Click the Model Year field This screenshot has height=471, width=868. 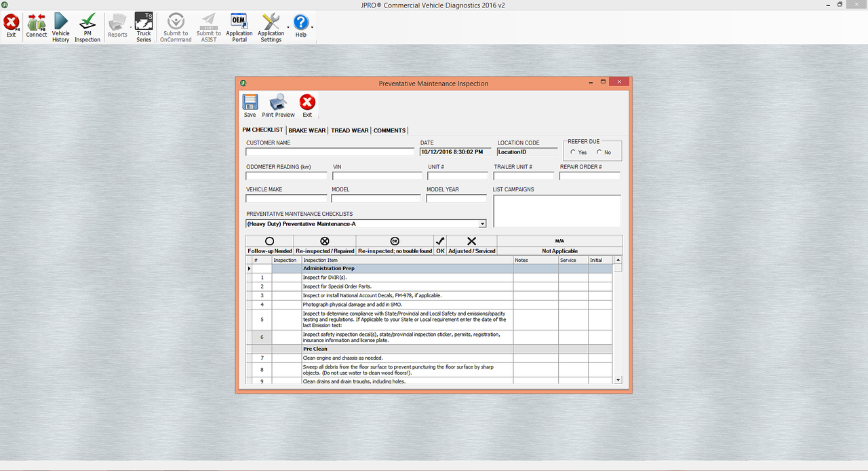coord(456,199)
